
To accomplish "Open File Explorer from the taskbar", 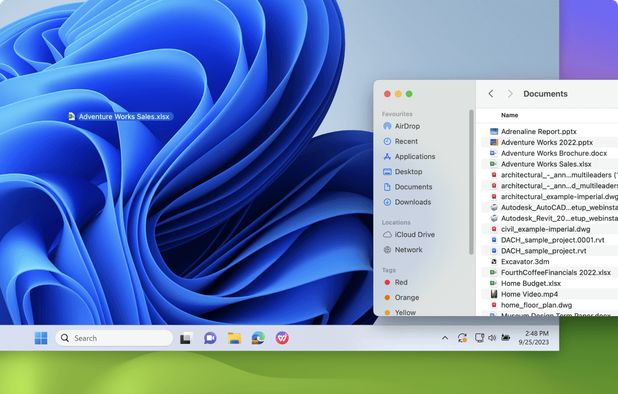I will click(x=234, y=338).
